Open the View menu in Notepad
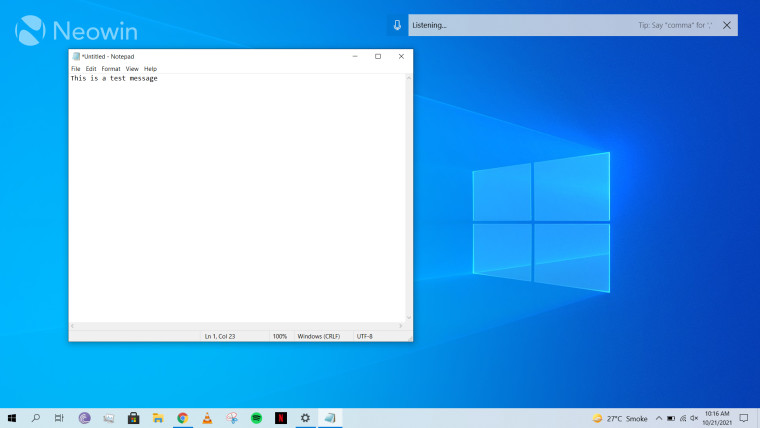Screen dimensions: 760x428 (x=132, y=69)
